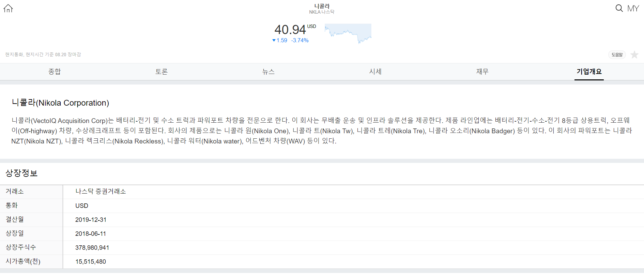Switch to the 뉴스 tab

pyautogui.click(x=269, y=72)
